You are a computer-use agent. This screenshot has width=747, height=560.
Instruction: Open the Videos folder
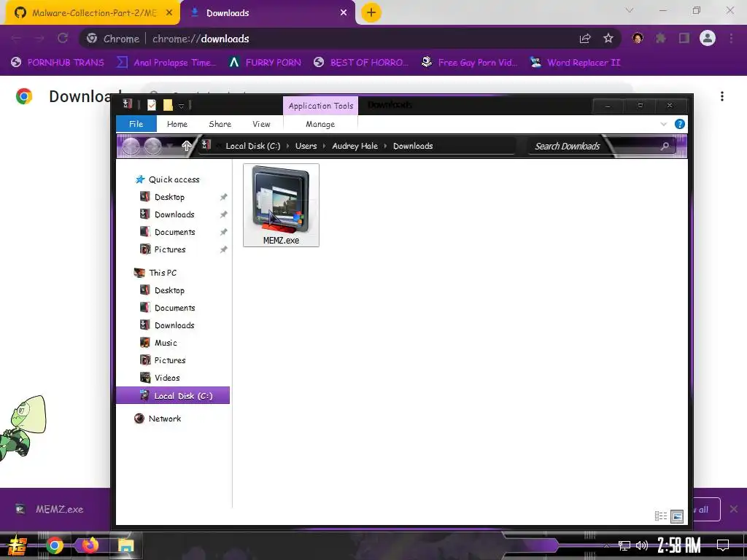(167, 378)
